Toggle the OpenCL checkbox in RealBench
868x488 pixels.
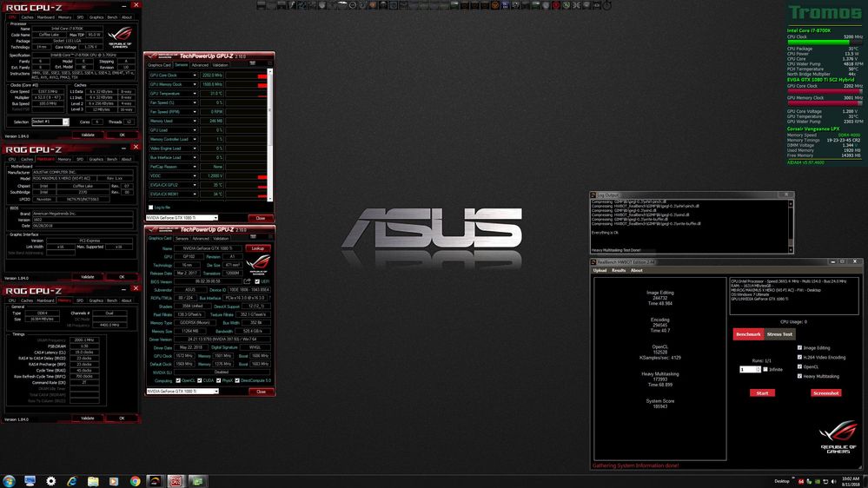799,366
